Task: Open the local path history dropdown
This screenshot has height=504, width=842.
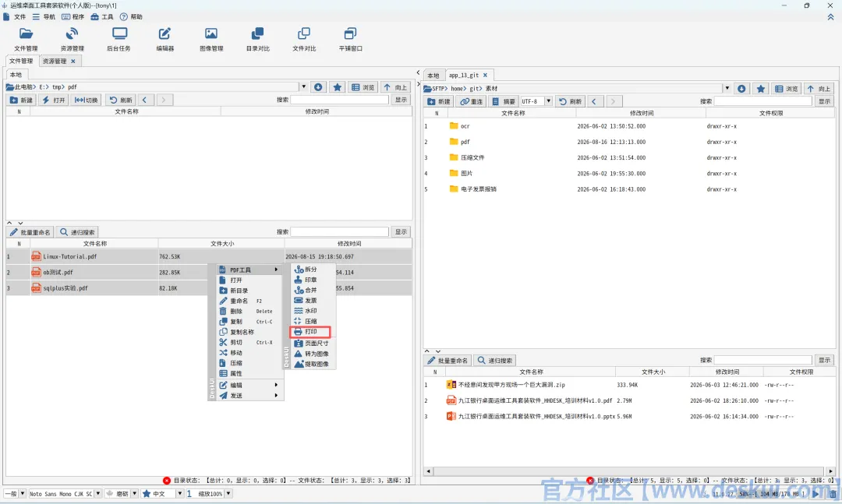Action: coord(303,87)
